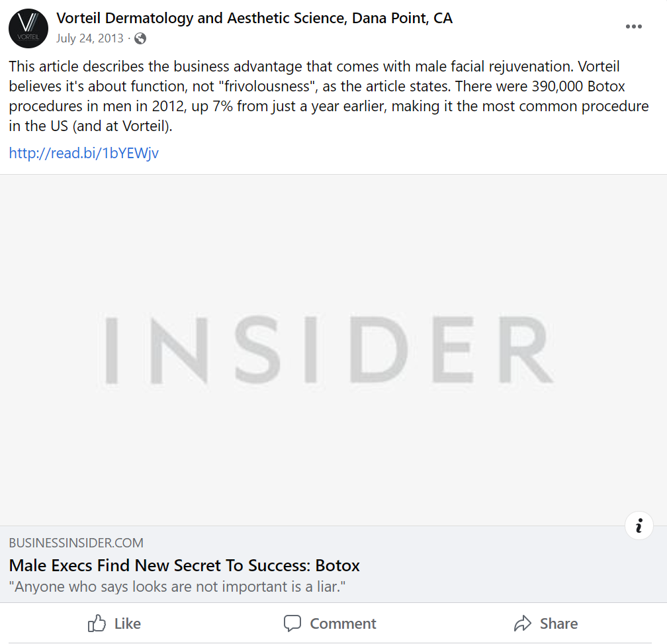The width and height of the screenshot is (667, 644).
Task: Open the INSIDER article preview image
Action: point(333,349)
